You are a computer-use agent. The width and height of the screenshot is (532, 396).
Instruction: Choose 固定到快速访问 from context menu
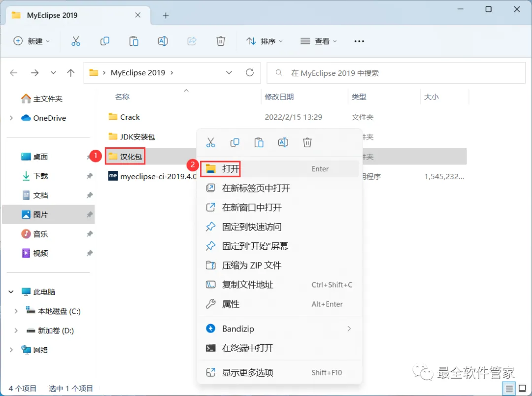(279, 227)
